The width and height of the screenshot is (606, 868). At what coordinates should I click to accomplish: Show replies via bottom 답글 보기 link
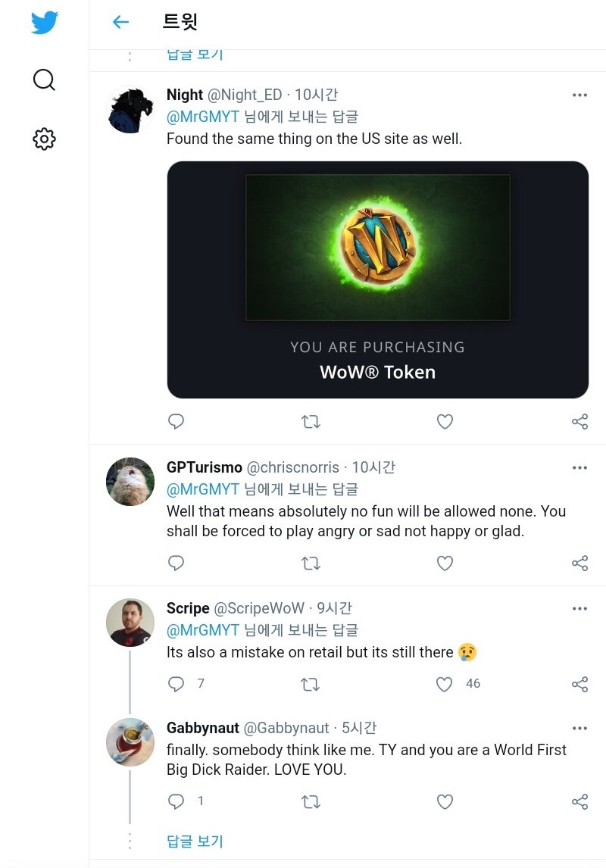coord(195,841)
